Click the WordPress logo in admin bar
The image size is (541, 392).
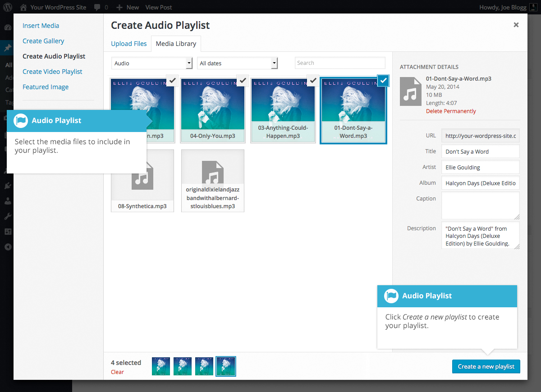(x=8, y=7)
